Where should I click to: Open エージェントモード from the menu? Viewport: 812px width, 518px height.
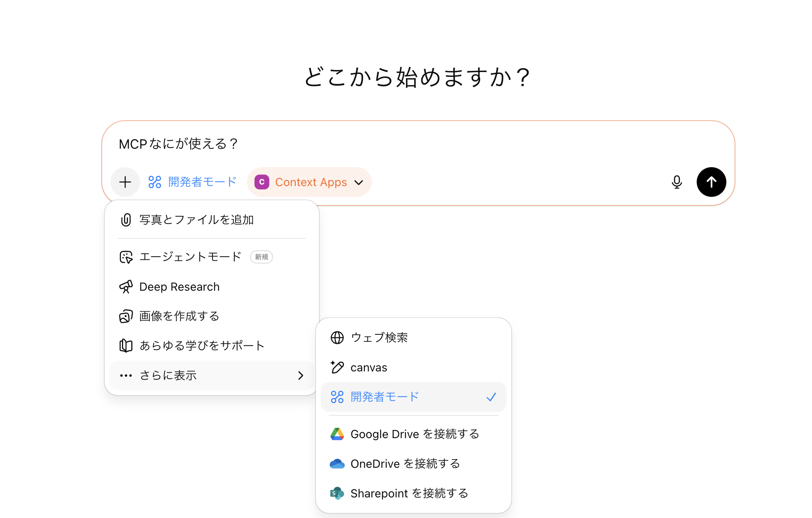[x=190, y=257]
